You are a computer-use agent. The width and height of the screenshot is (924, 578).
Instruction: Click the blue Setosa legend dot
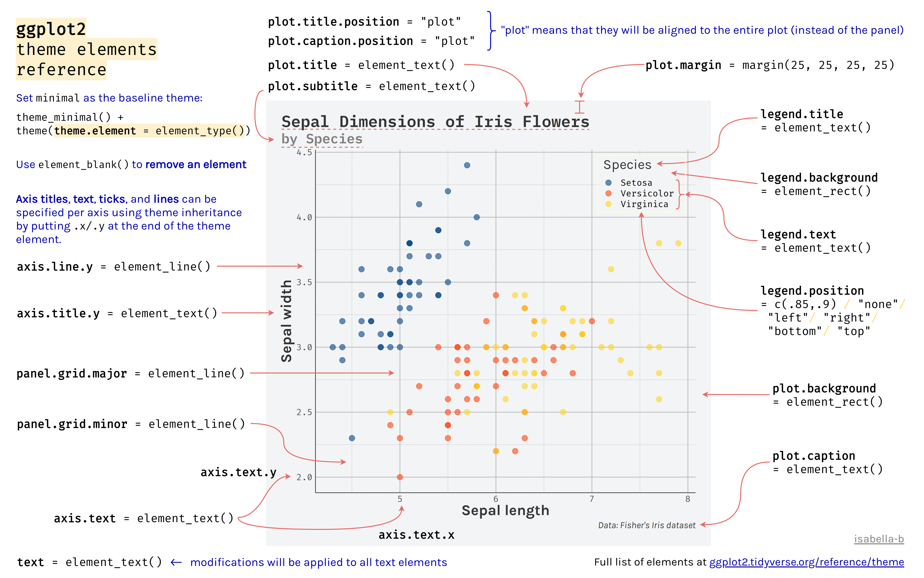click(608, 183)
